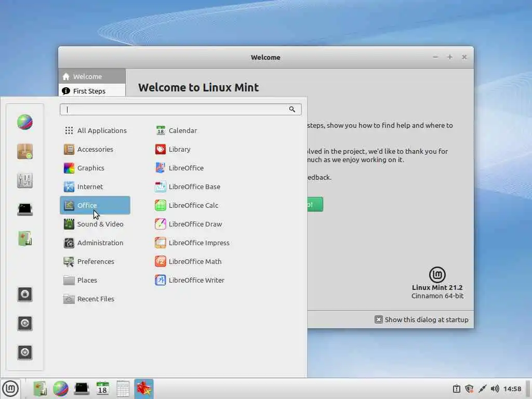Click the power Quit icon in menu sidebar
This screenshot has width=532, height=399.
click(25, 352)
